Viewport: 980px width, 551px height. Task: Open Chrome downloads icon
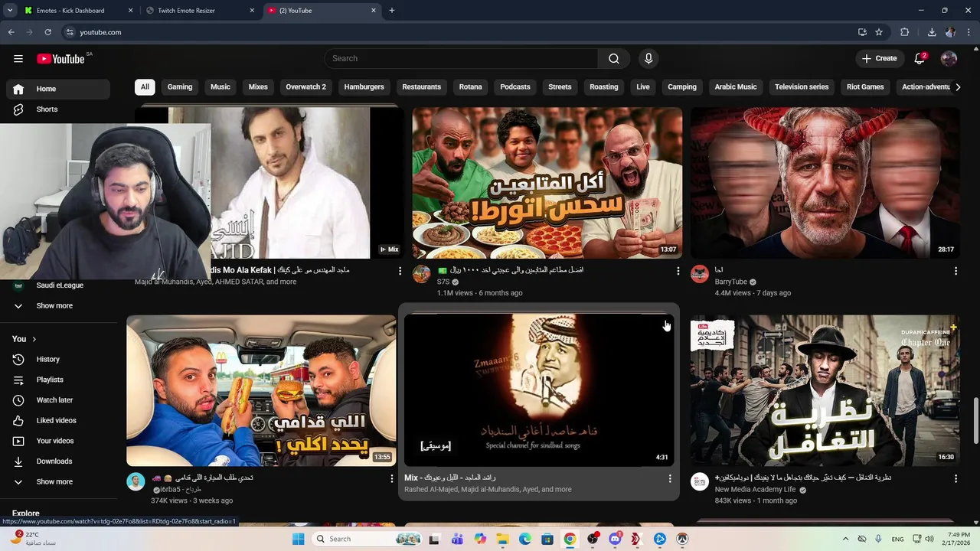pos(932,32)
